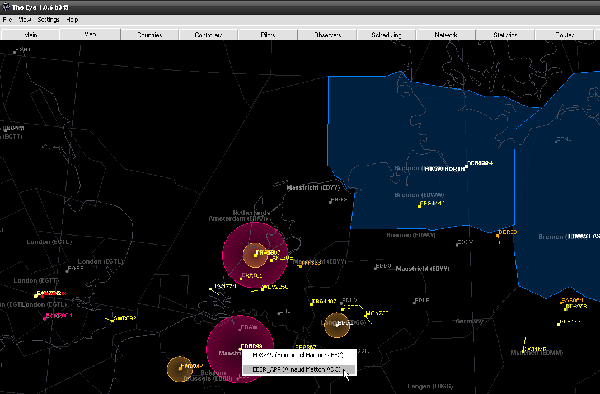Switch to the Scheduling tab
The height and width of the screenshot is (394, 600).
(x=386, y=34)
